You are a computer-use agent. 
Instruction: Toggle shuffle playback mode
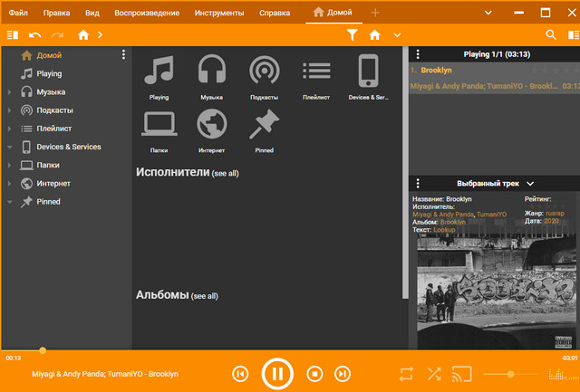(434, 373)
